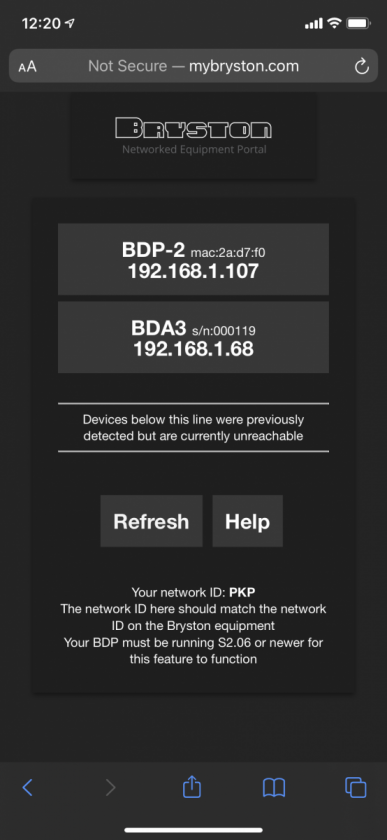Select the BDP-2 device at 192.168.1.107
This screenshot has height=840, width=387.
point(194,259)
